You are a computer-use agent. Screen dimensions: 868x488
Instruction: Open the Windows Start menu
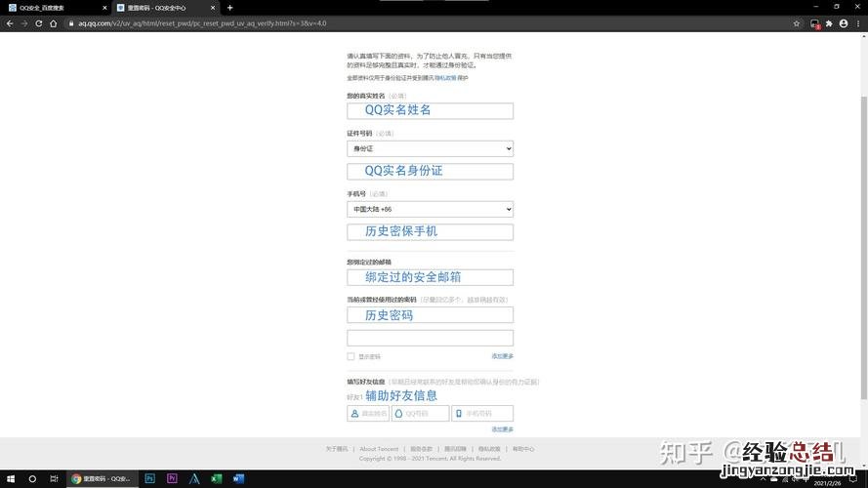(x=11, y=478)
